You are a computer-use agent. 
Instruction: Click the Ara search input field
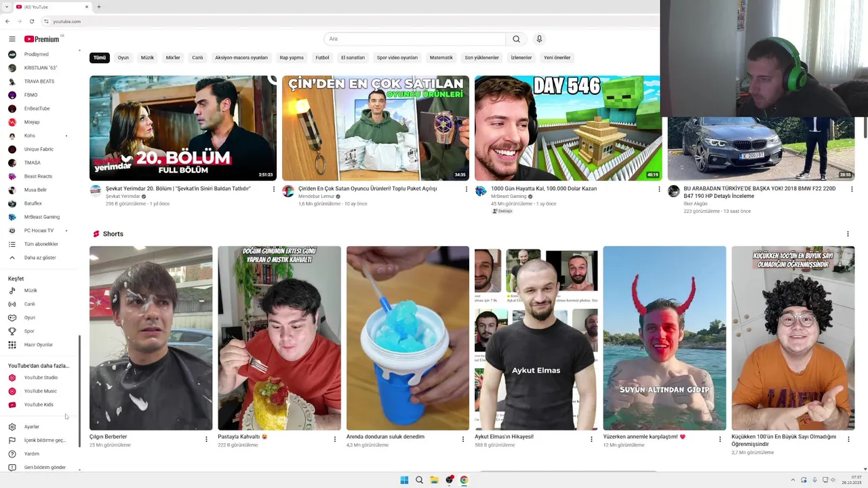tap(415, 39)
